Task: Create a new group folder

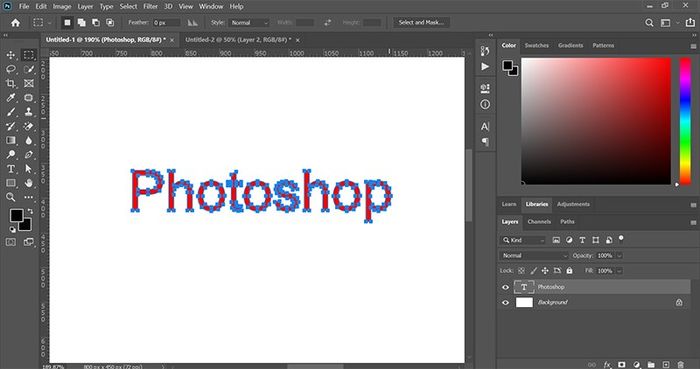Action: click(651, 365)
